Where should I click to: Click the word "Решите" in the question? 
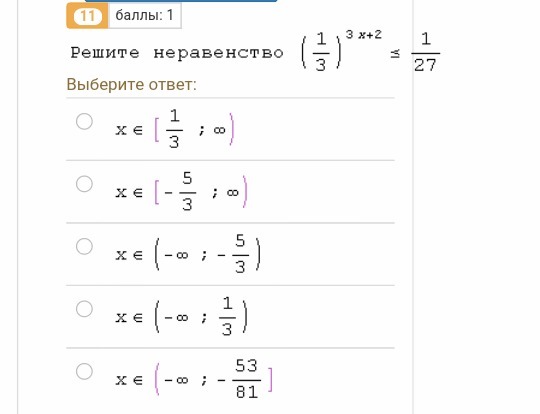tap(105, 53)
